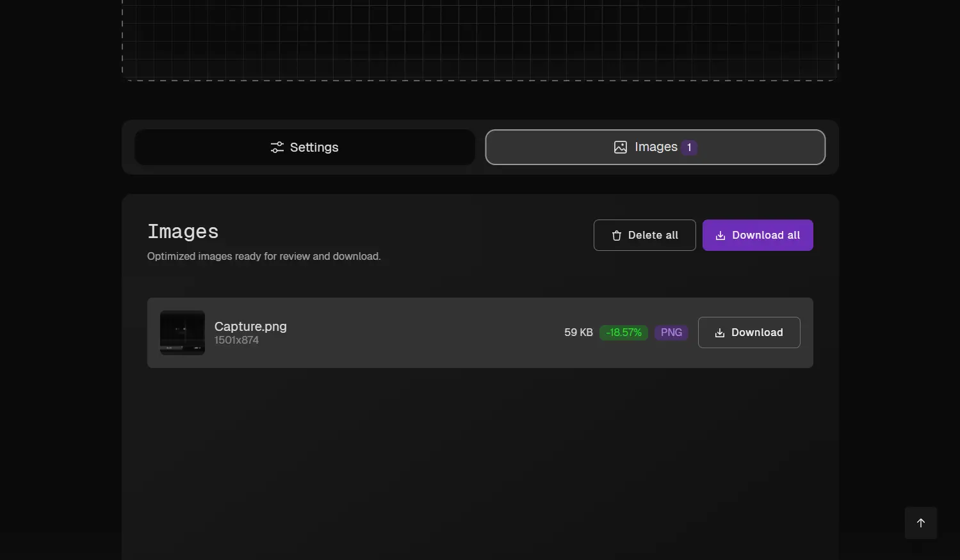This screenshot has height=560, width=960.
Task: Click the picture icon on Images tab
Action: coord(620,147)
